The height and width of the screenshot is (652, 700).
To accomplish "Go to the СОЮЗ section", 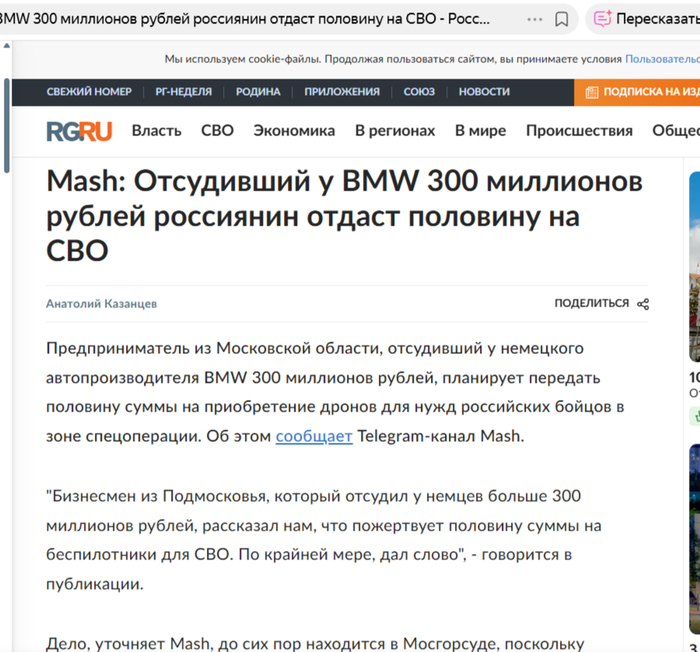I will click(x=419, y=92).
